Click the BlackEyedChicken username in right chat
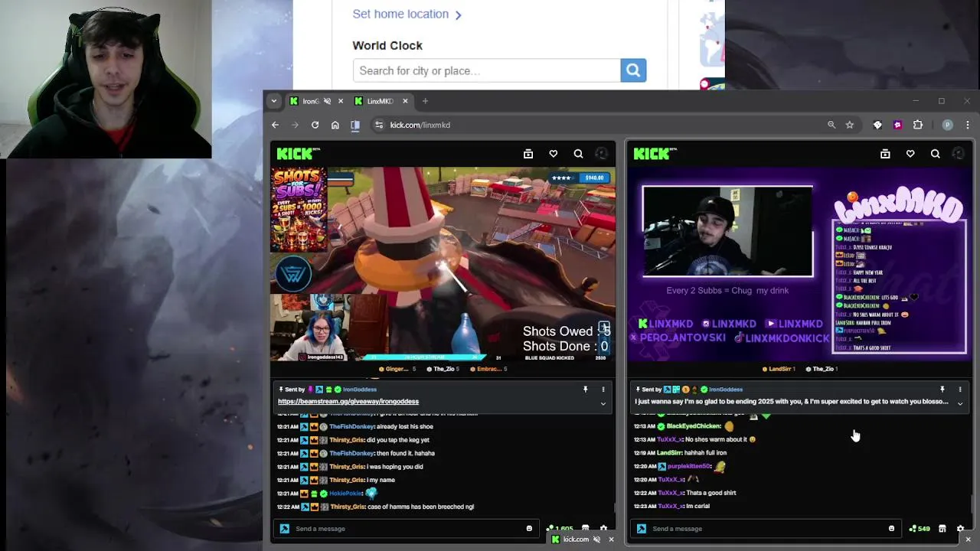The height and width of the screenshot is (551, 980). 694,426
